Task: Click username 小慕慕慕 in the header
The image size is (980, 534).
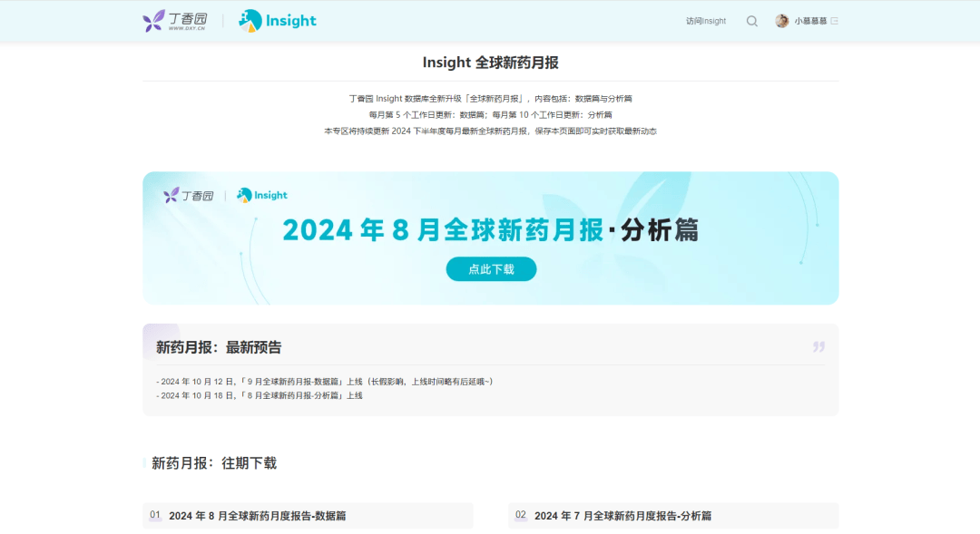Action: [x=810, y=21]
